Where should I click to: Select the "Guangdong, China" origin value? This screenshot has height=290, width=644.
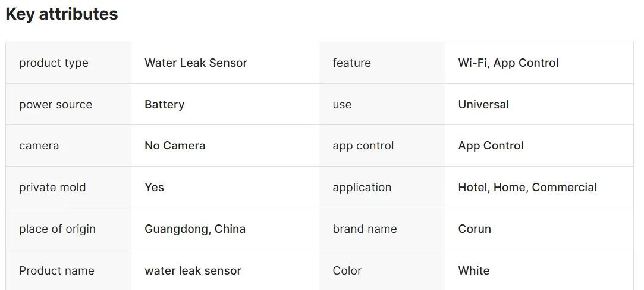[195, 229]
